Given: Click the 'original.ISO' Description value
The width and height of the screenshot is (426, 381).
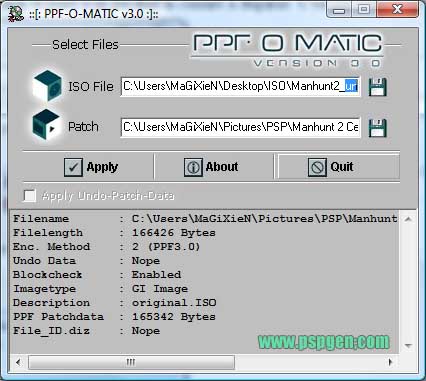Looking at the screenshot, I should click(174, 303).
